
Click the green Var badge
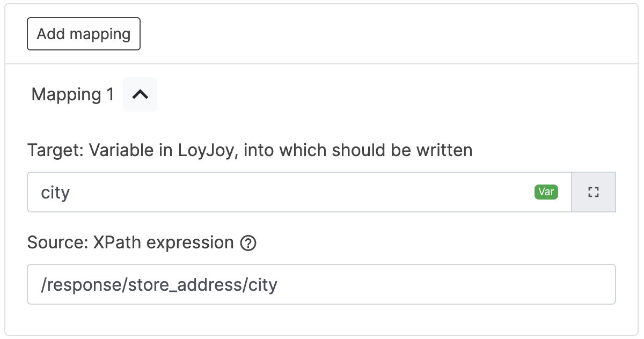[x=546, y=192]
